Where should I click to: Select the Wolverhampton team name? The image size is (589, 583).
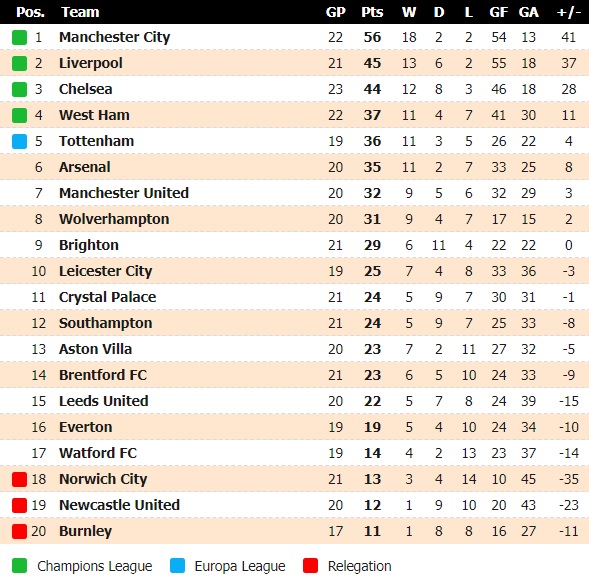[x=114, y=219]
